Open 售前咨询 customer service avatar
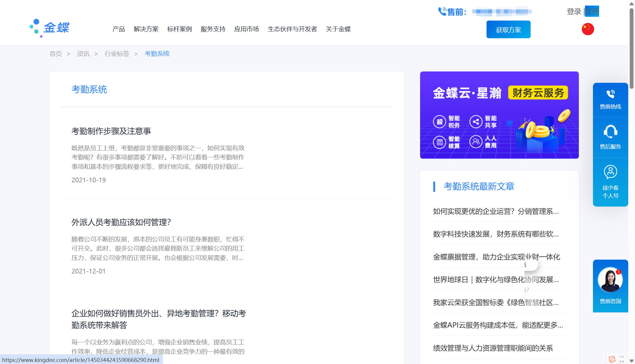The height and width of the screenshot is (364, 635). click(610, 280)
